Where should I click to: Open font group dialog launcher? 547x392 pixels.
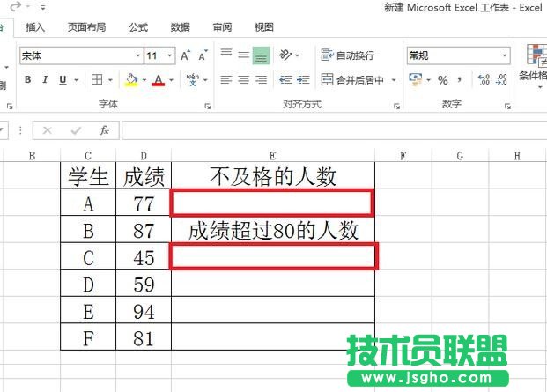(207, 106)
